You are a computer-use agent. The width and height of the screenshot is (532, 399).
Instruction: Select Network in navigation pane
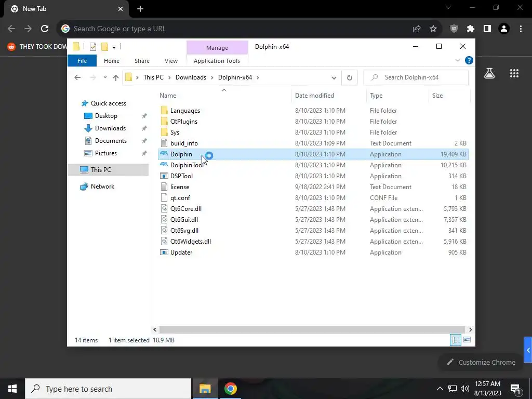[102, 187]
